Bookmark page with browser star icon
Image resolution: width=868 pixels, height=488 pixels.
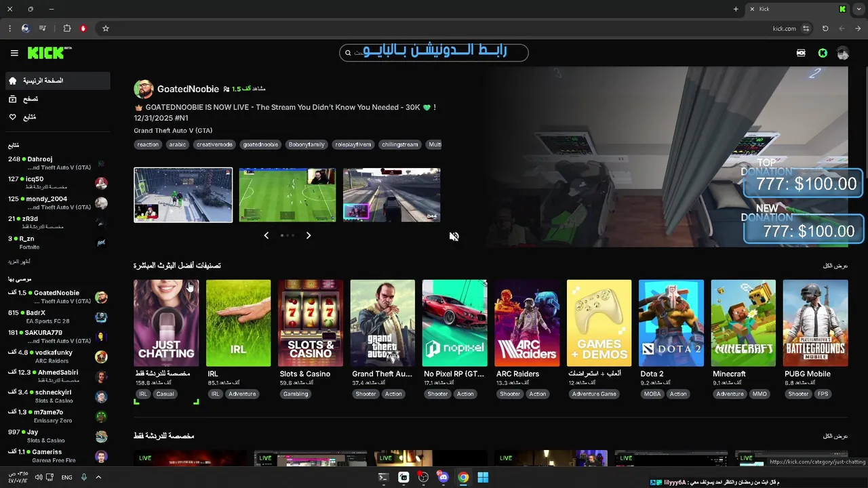coord(106,28)
